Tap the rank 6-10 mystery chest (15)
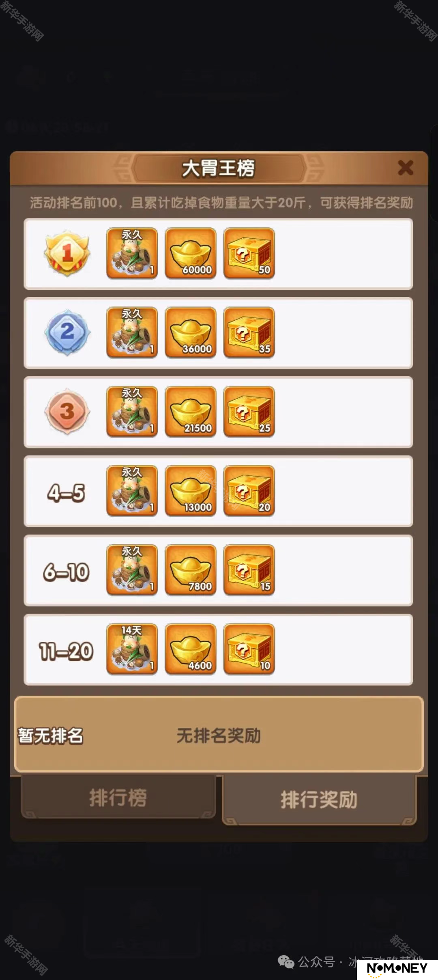 249,570
